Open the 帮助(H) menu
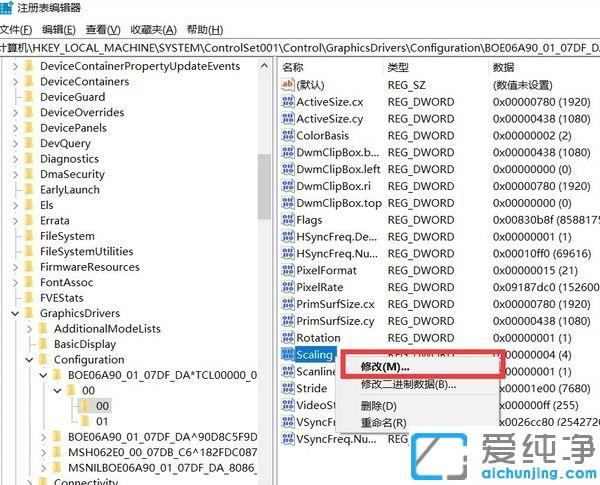This screenshot has height=485, width=600. (205, 30)
